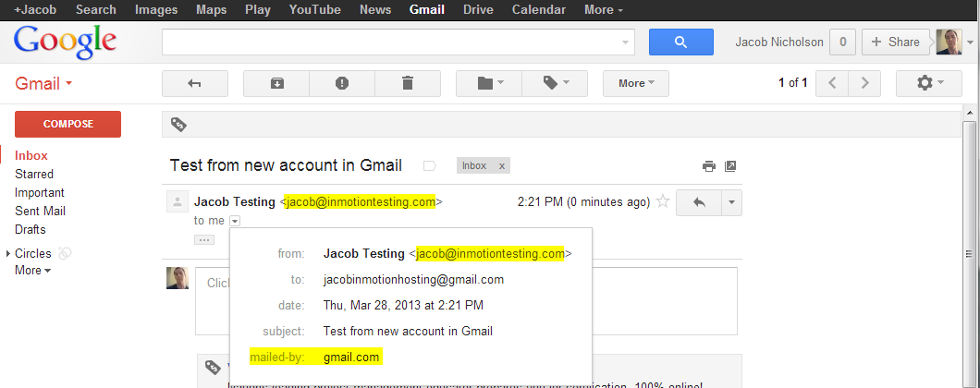Viewport: 980px width, 388px height.
Task: Open News in the Google bar
Action: pos(375,9)
